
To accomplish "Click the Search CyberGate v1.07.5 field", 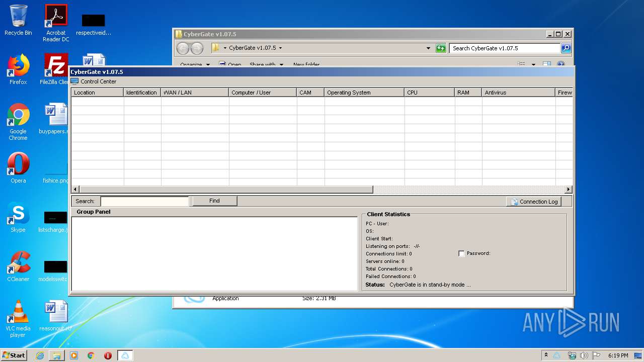I will pos(505,48).
